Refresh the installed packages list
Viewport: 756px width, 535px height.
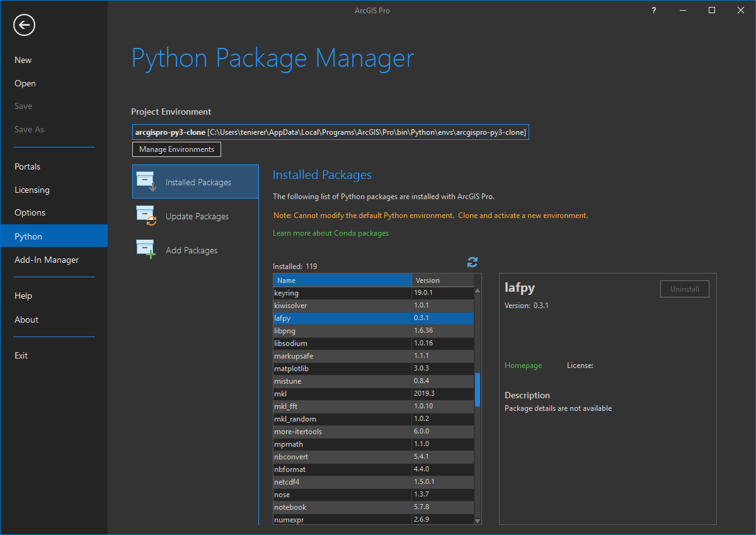[x=472, y=262]
